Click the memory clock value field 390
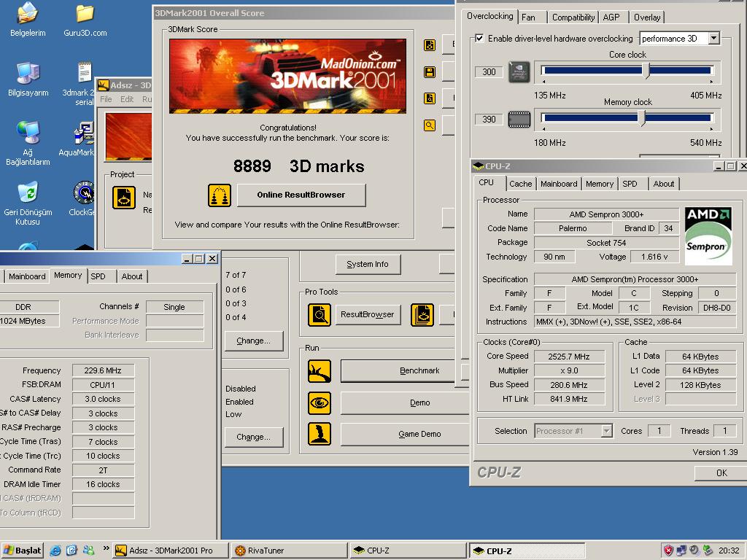The height and width of the screenshot is (560, 747). 489,119
